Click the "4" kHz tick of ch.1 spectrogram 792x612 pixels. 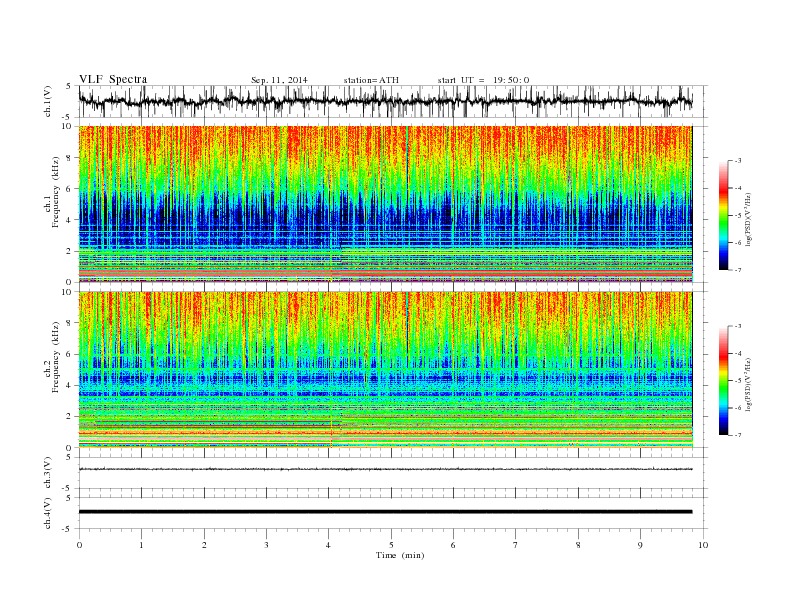pyautogui.click(x=70, y=220)
